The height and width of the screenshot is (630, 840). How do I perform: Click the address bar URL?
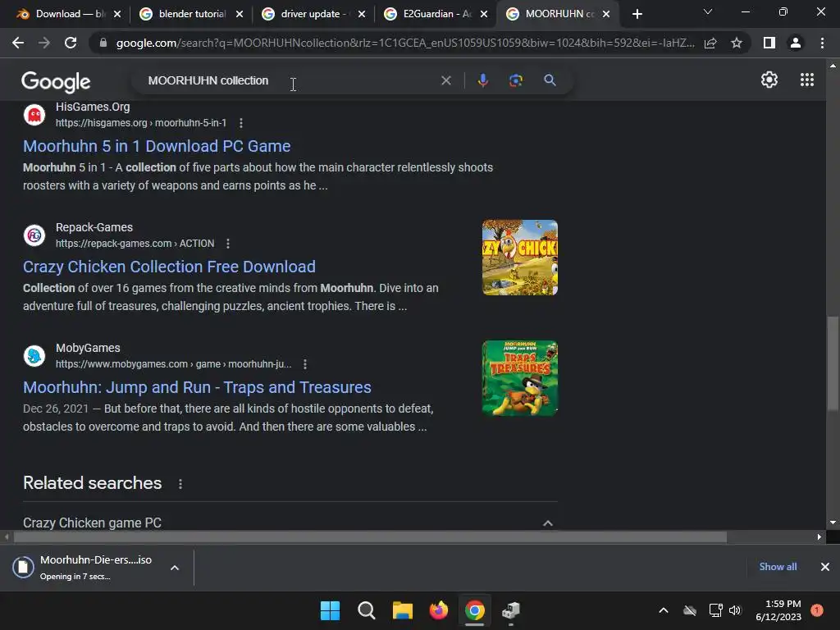click(x=405, y=43)
